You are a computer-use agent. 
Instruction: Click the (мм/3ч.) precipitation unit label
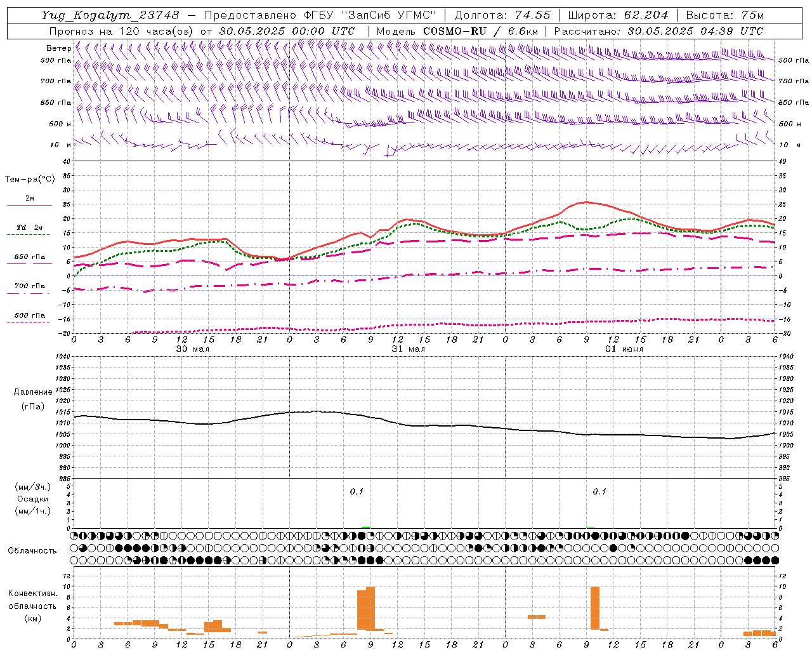tap(33, 487)
